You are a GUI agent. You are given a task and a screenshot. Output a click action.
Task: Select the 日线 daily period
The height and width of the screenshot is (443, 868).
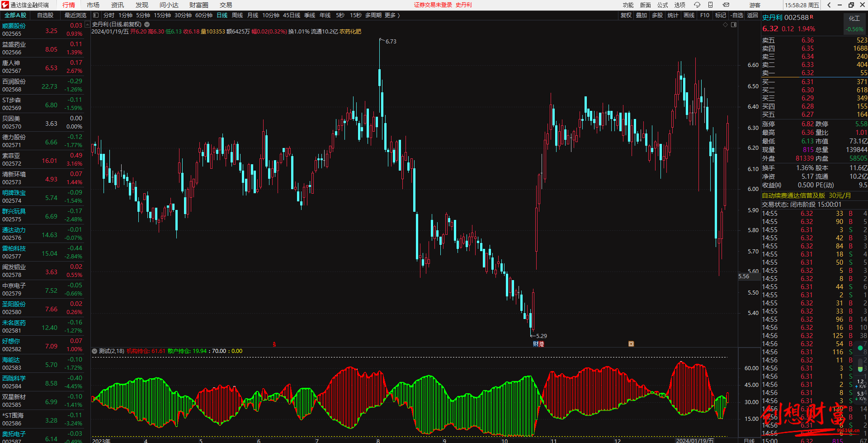[x=222, y=15]
